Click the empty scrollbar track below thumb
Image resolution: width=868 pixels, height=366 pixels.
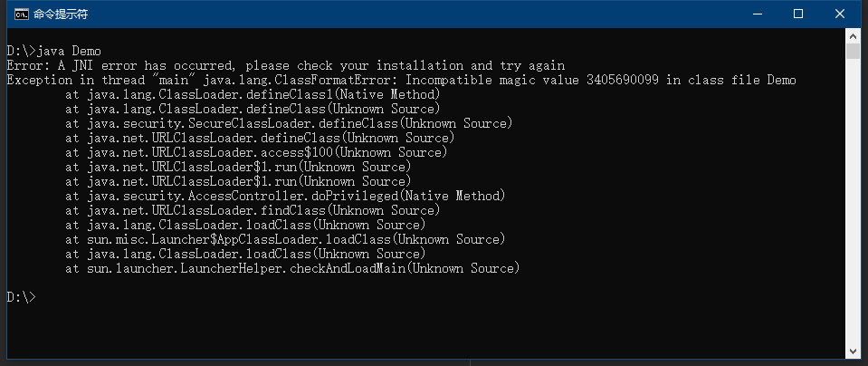853,201
